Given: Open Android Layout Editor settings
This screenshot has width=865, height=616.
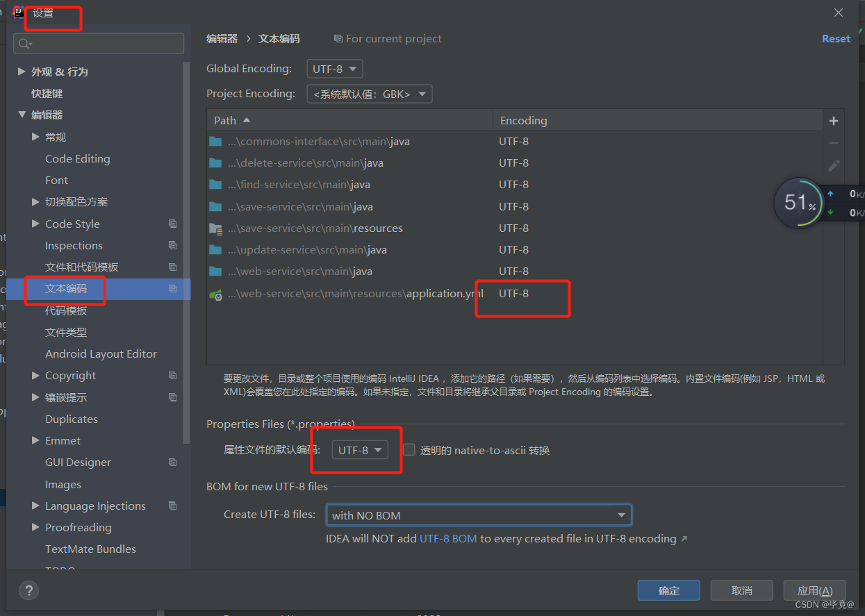Looking at the screenshot, I should click(101, 353).
